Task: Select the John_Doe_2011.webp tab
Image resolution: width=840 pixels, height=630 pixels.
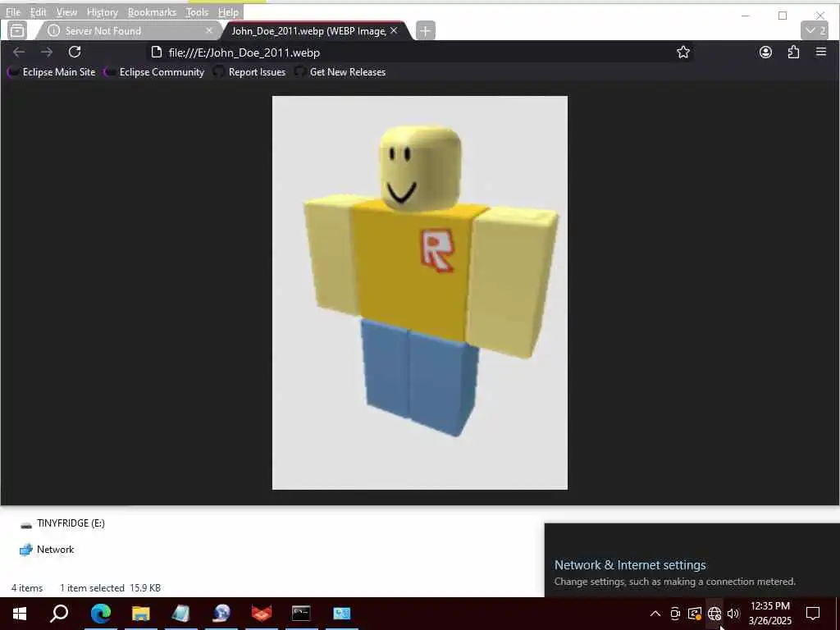Action: (x=316, y=31)
